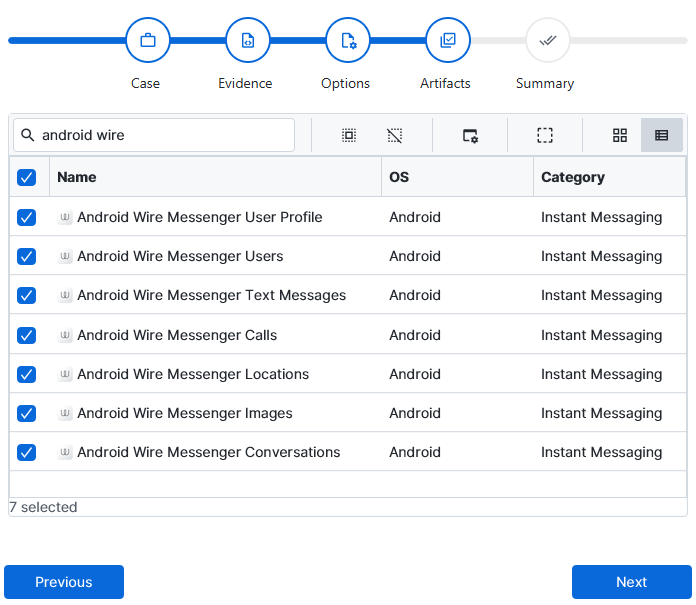Click Wire icon beside Images row
The height and width of the screenshot is (605, 696).
coord(65,413)
